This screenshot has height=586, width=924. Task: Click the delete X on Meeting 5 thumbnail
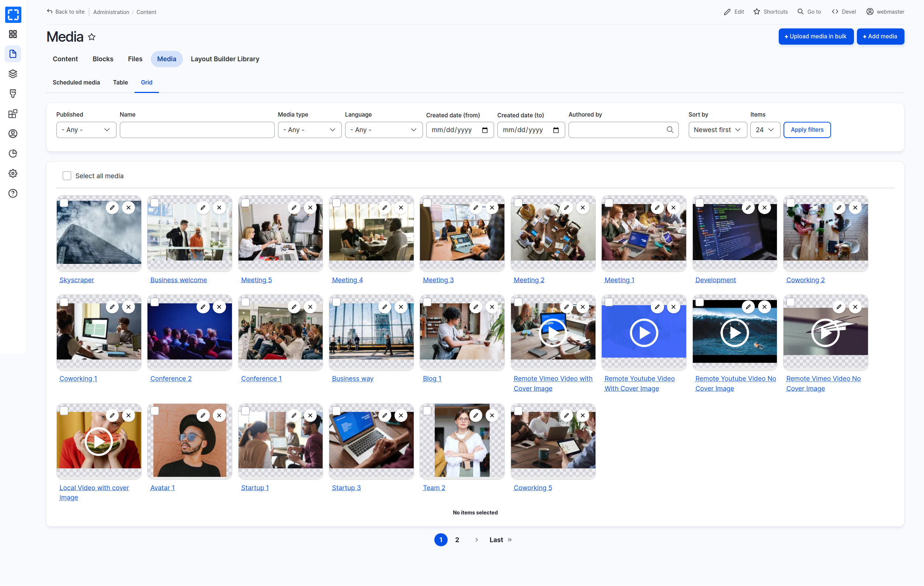(x=310, y=208)
